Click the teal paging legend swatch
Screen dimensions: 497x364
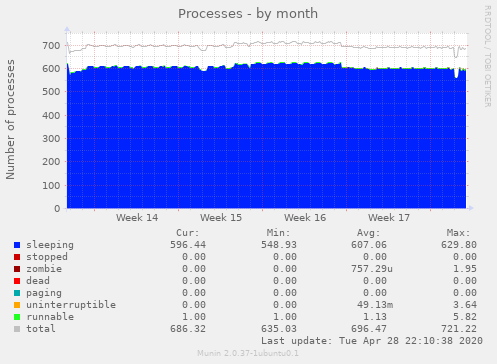(x=17, y=293)
